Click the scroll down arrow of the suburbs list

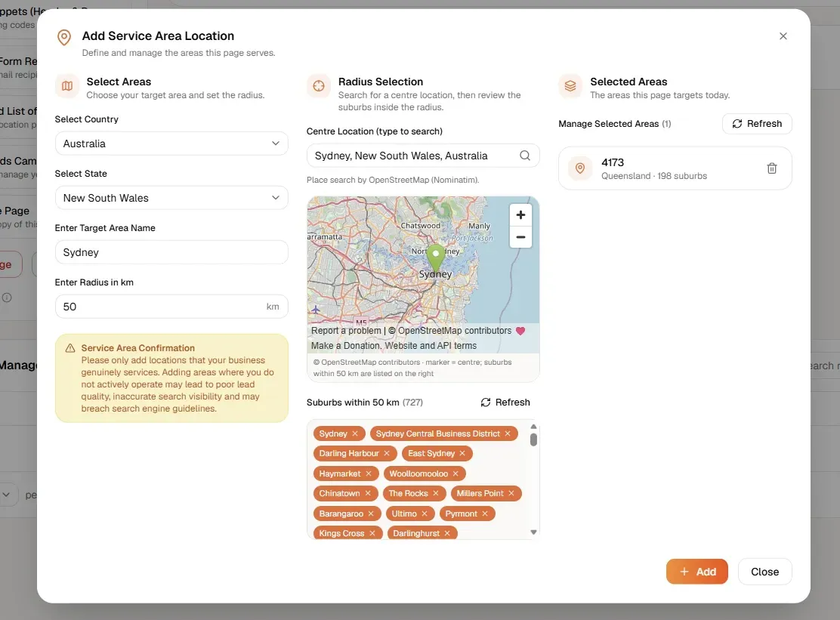tap(533, 532)
